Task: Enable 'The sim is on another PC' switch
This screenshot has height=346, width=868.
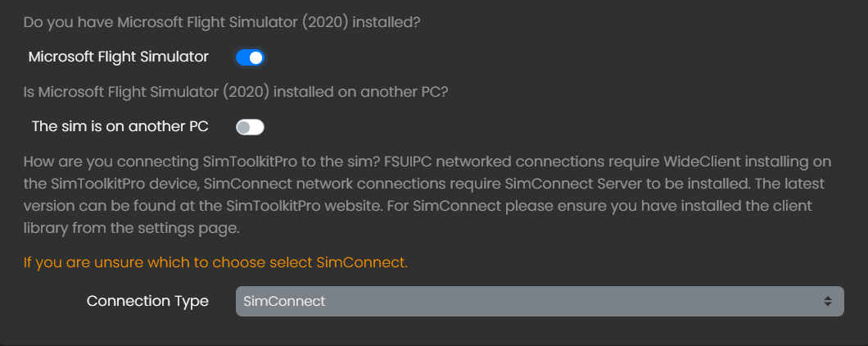Action: click(x=250, y=127)
